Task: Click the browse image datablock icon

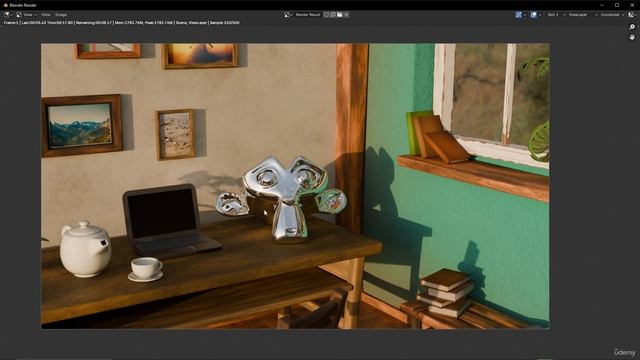Action: (x=287, y=15)
